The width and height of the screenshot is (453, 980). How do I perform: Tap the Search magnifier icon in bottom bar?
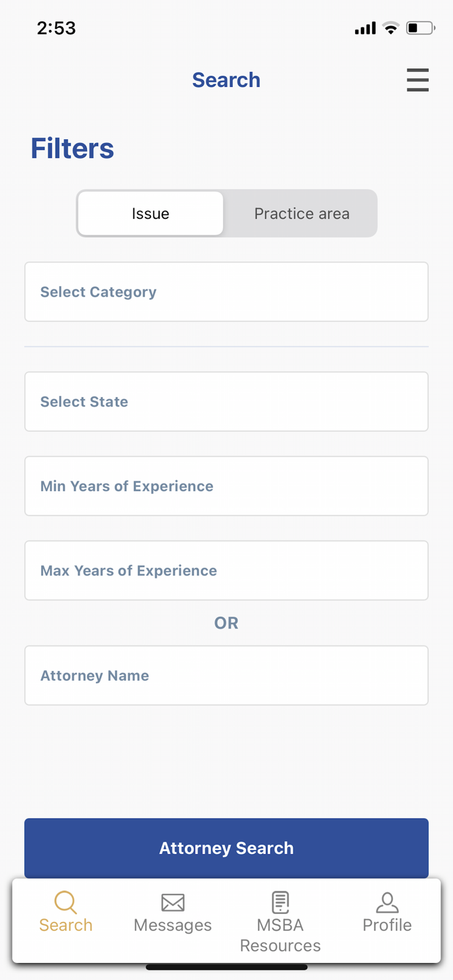pyautogui.click(x=65, y=902)
